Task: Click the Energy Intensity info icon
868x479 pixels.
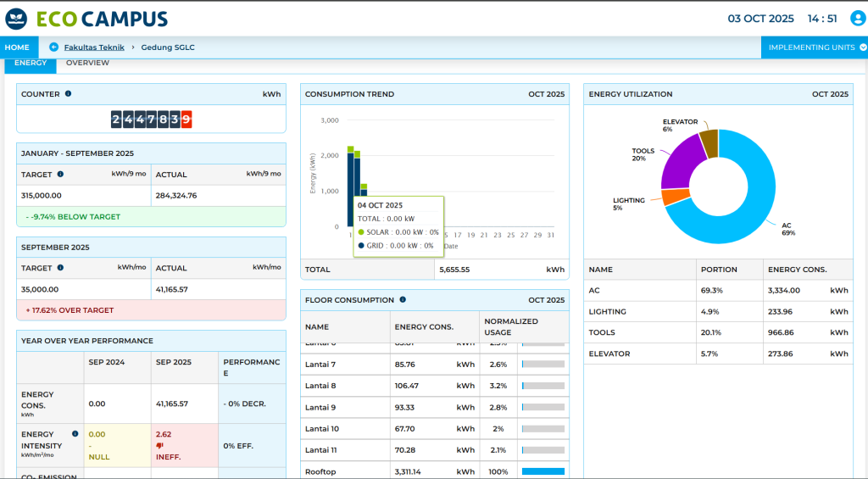Action: click(x=75, y=434)
